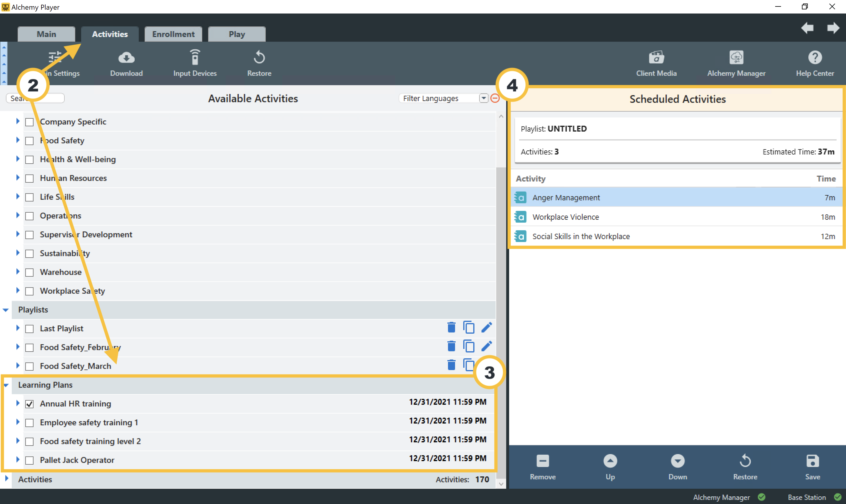846x504 pixels.
Task: Collapse the Playlists section
Action: coord(6,310)
